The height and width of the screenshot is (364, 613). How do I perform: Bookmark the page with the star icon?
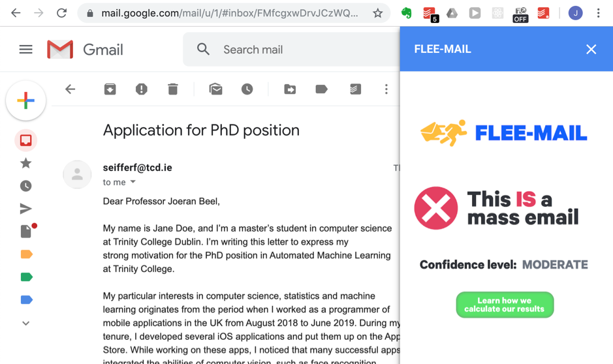click(377, 13)
